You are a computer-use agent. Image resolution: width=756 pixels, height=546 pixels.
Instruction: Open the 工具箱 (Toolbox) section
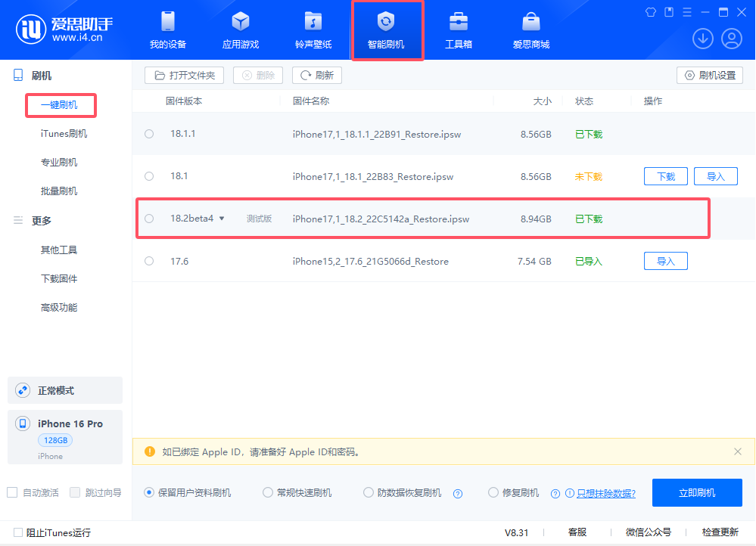coord(459,29)
